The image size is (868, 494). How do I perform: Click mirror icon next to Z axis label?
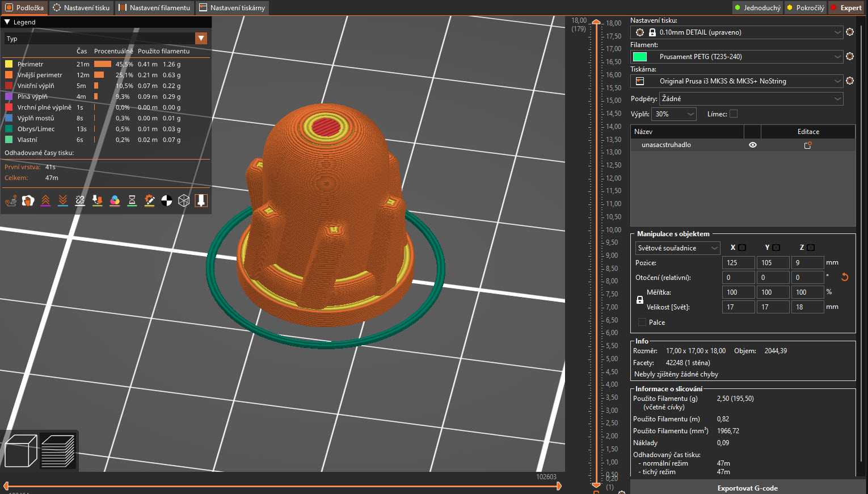tap(811, 248)
